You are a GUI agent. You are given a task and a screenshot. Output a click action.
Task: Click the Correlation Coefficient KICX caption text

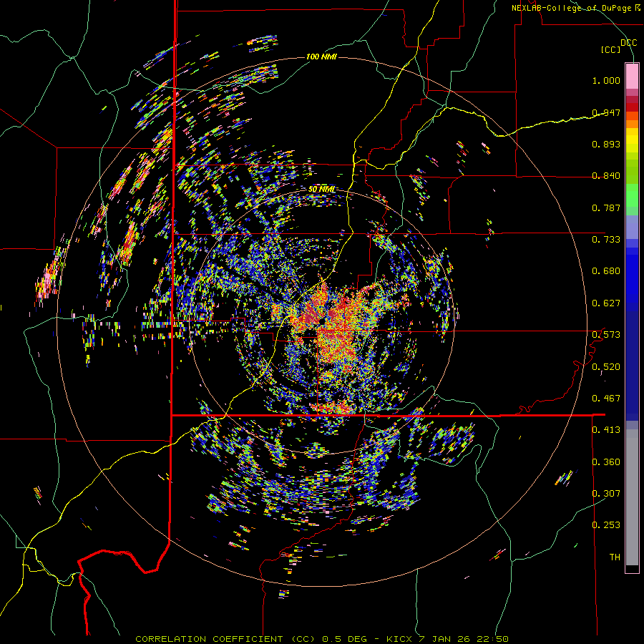click(x=322, y=639)
